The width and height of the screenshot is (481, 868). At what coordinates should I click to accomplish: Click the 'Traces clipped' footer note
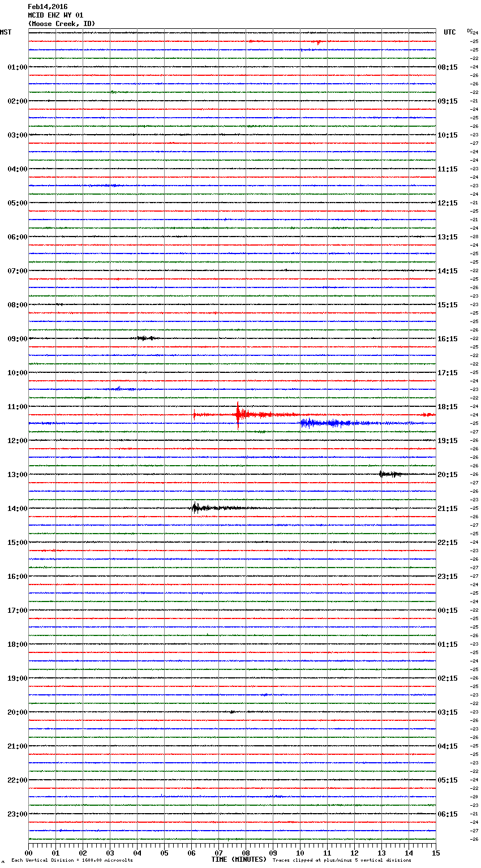342,861
